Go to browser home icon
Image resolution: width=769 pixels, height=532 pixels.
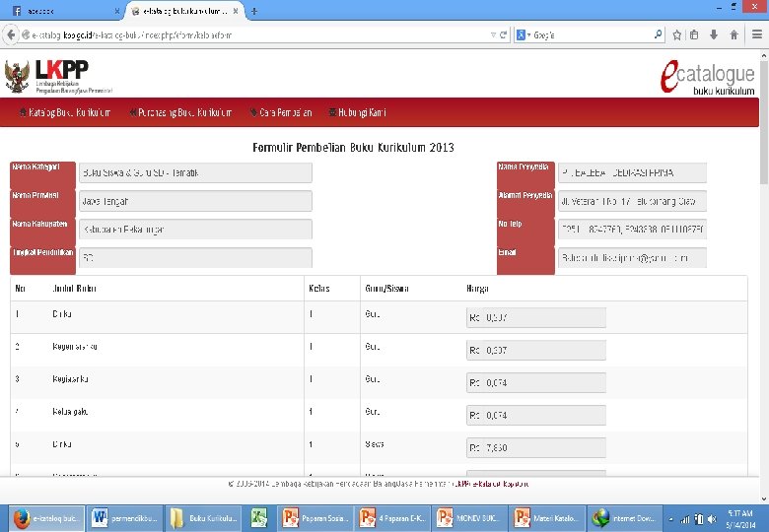[734, 34]
